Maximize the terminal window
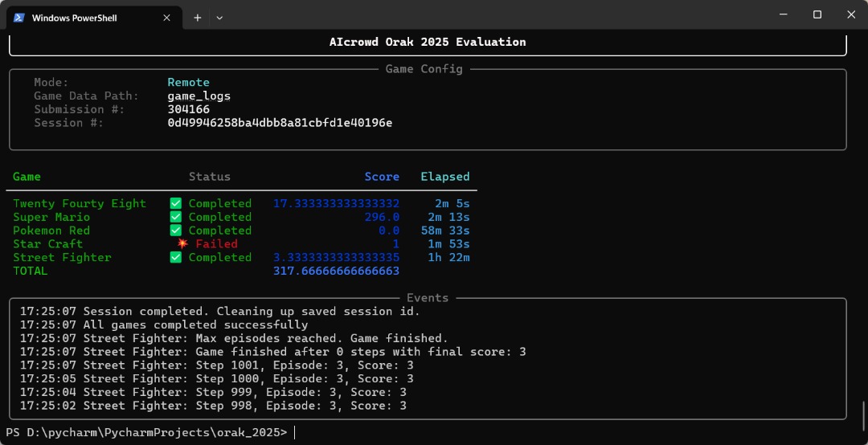This screenshot has height=445, width=868. [817, 14]
